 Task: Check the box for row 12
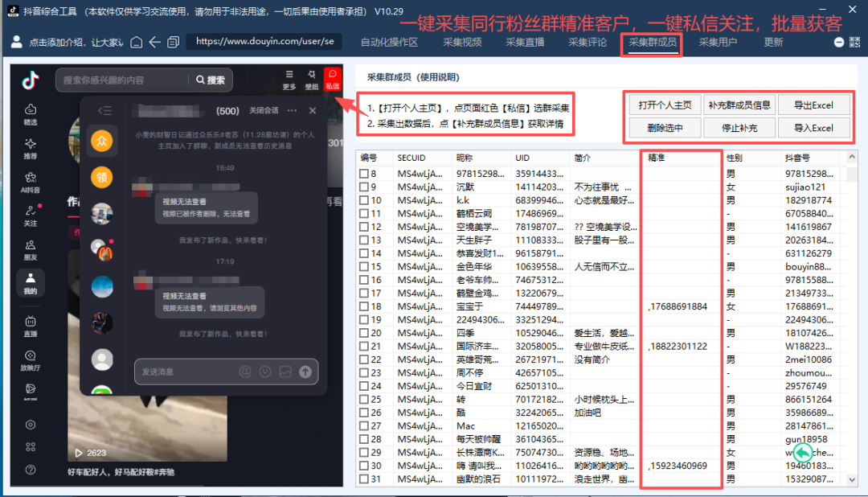point(364,227)
